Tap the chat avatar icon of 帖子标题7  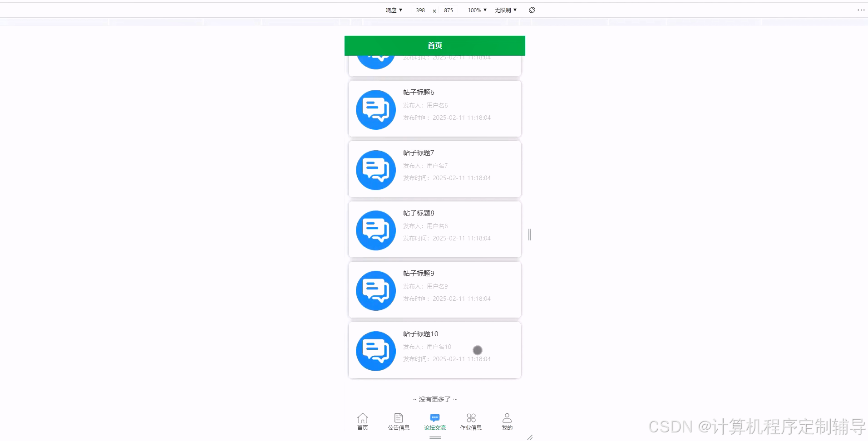pos(375,170)
